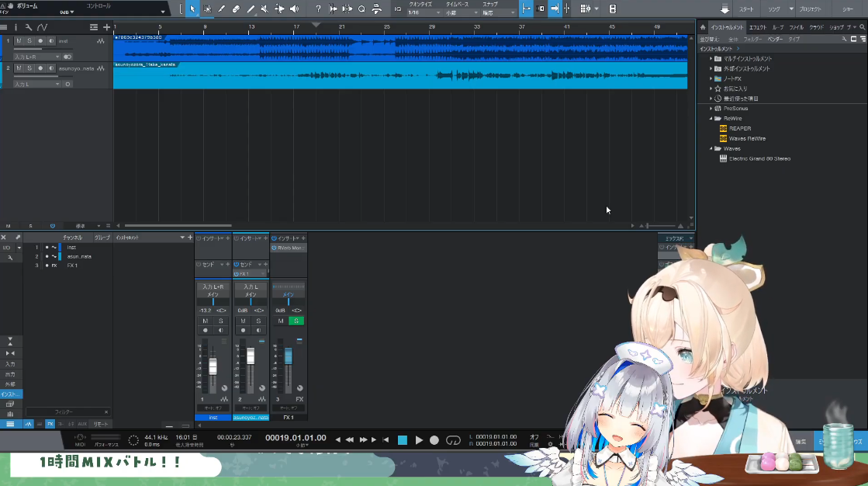
Task: Adjust the asunoyo channel volume fader
Action: (251, 356)
